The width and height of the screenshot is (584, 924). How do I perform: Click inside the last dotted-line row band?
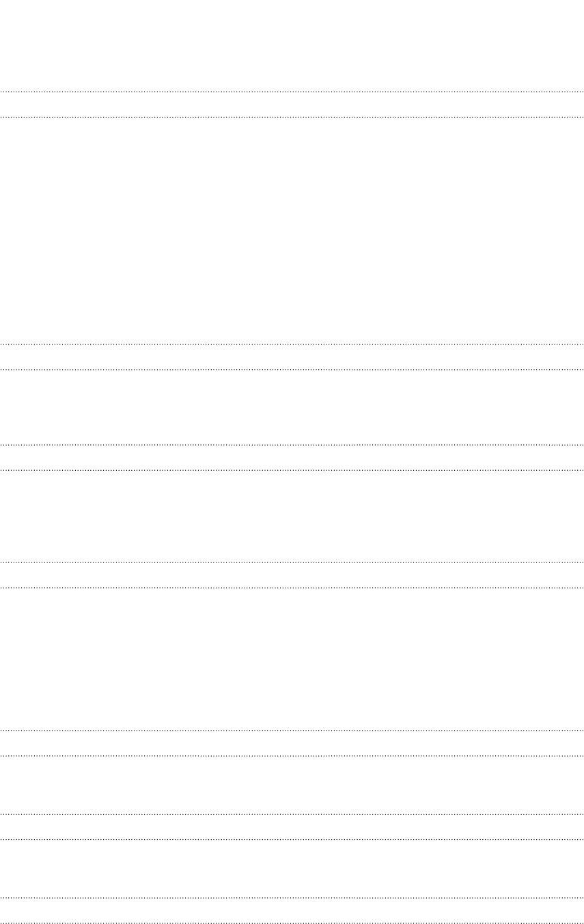[x=292, y=910]
